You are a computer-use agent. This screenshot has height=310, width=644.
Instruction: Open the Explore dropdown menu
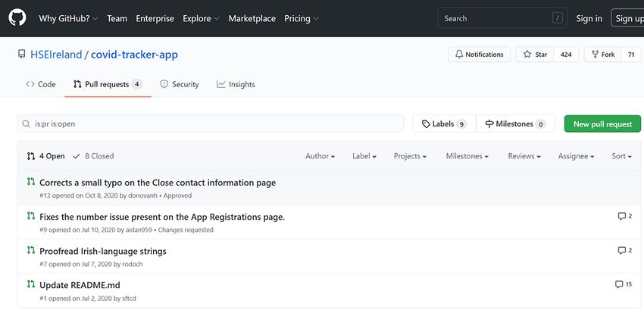click(202, 18)
